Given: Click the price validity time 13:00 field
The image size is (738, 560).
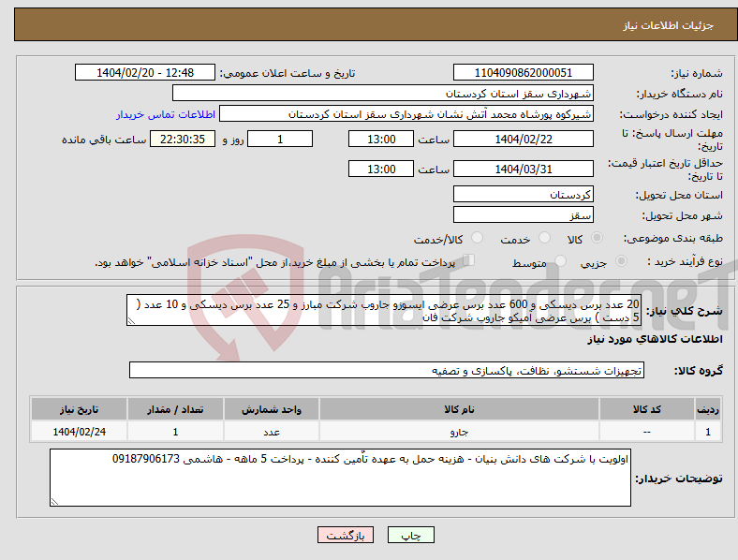Looking at the screenshot, I should (x=381, y=169).
